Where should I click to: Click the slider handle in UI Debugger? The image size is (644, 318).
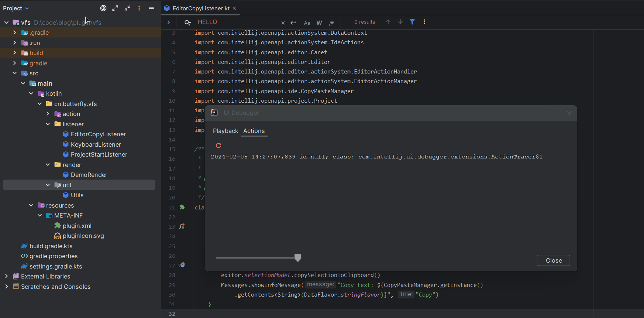[298, 258]
